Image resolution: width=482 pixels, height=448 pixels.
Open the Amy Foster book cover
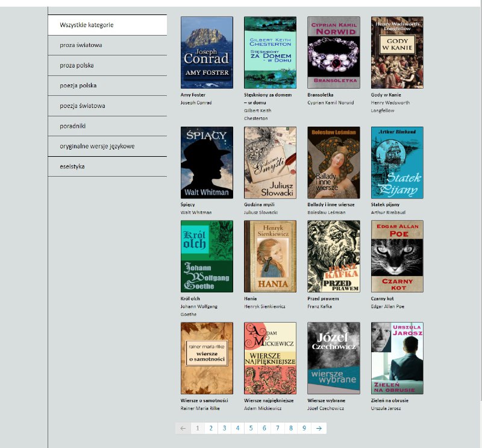point(207,52)
